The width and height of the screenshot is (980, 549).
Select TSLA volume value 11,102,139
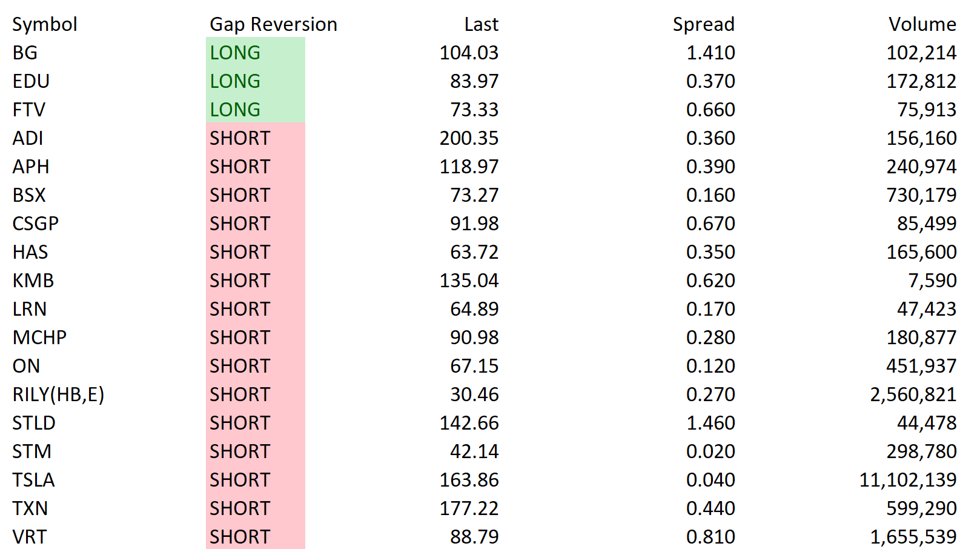coord(907,480)
